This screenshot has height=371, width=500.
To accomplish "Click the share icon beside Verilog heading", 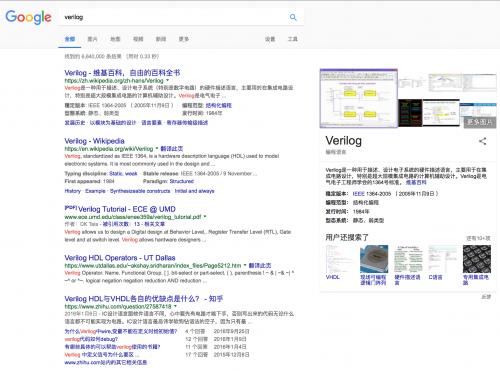I will [482, 141].
